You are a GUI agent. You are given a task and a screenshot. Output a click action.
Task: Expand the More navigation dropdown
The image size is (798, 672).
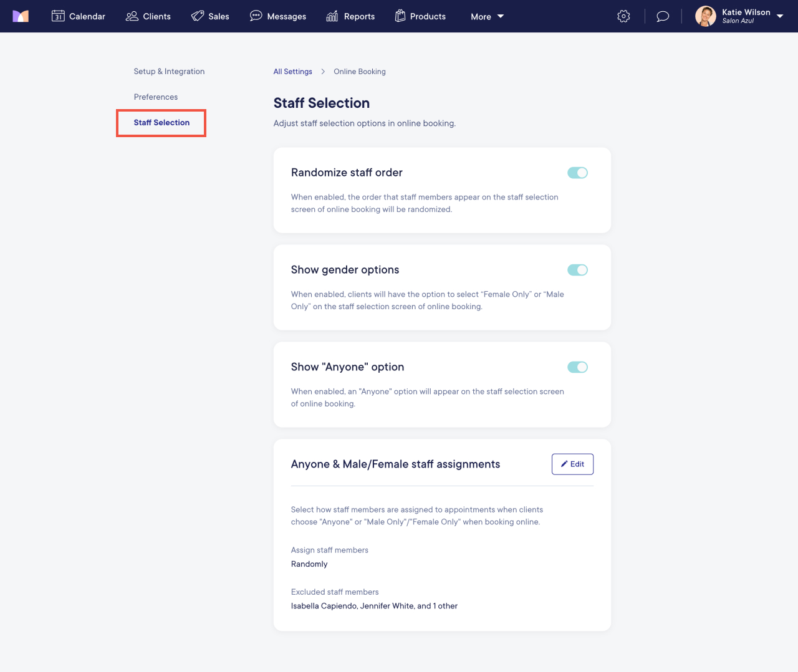pos(486,16)
